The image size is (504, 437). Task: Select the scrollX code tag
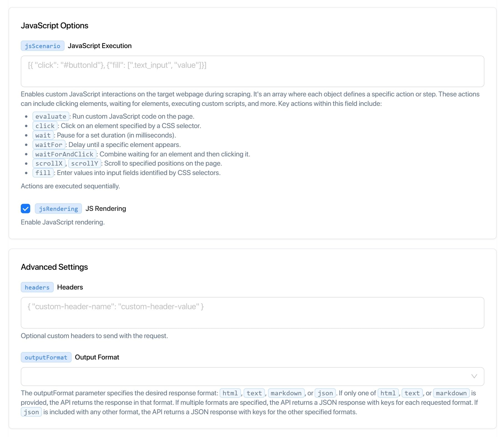click(x=49, y=163)
